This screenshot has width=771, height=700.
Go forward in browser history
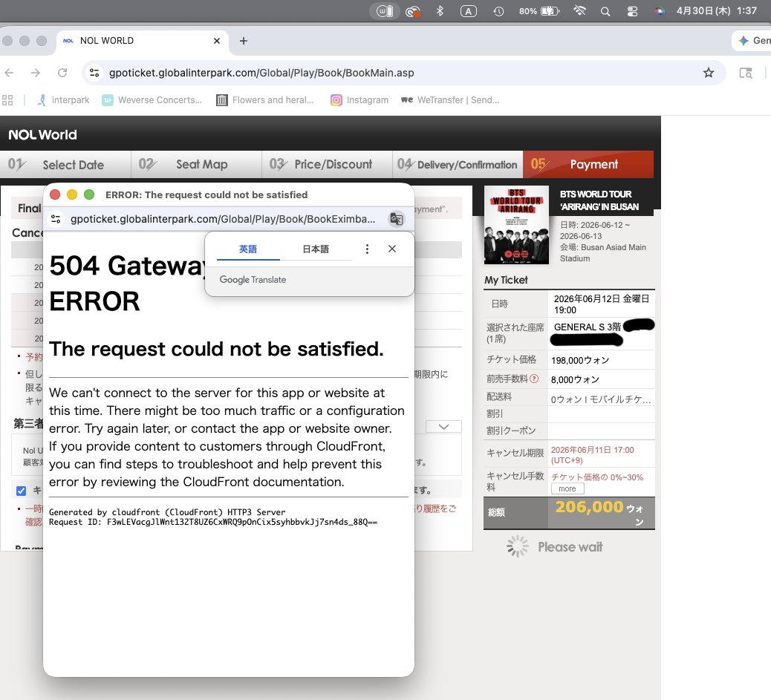click(36, 73)
